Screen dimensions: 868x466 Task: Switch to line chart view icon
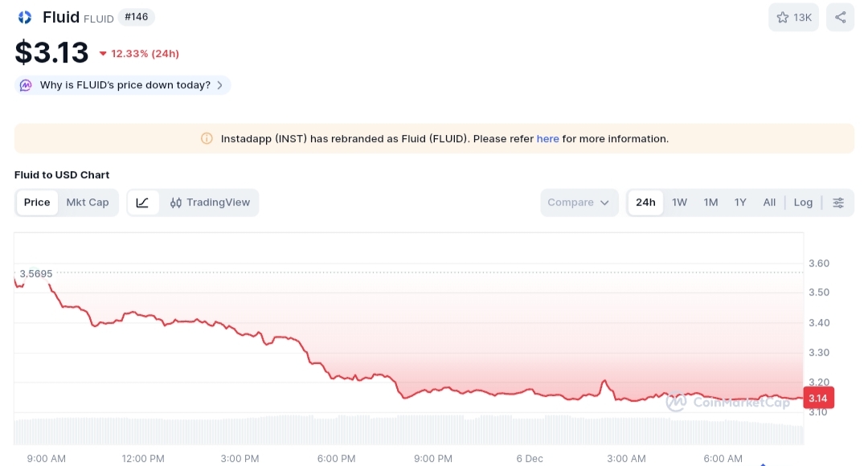point(143,202)
